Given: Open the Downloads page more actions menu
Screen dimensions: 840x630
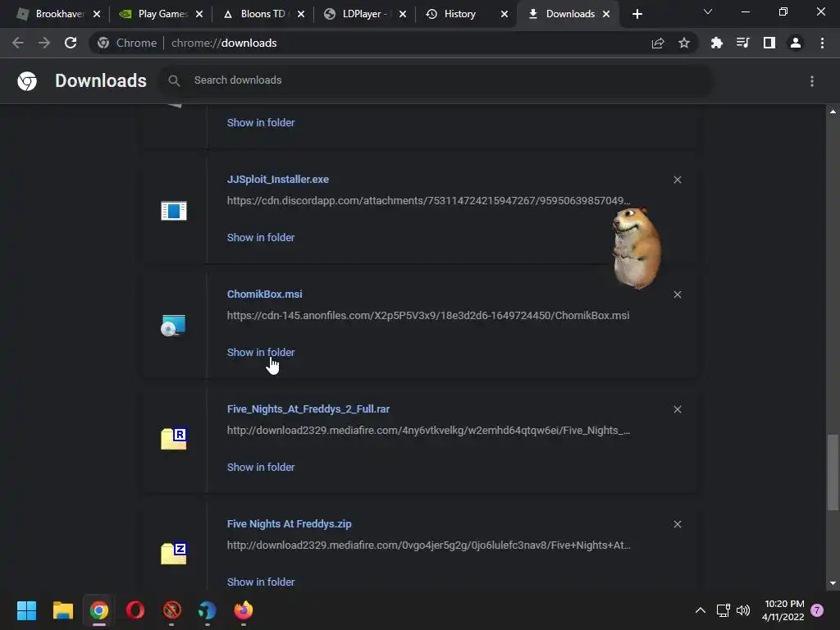Looking at the screenshot, I should tap(812, 81).
